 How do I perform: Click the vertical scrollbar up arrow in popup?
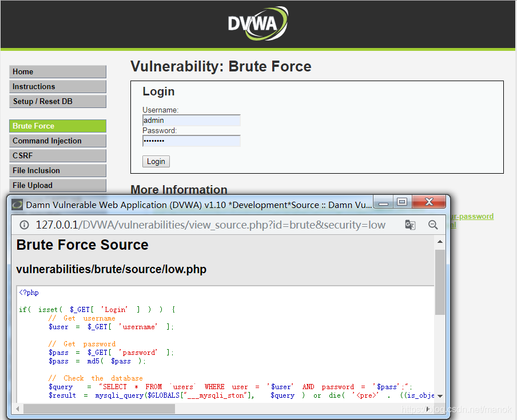440,242
